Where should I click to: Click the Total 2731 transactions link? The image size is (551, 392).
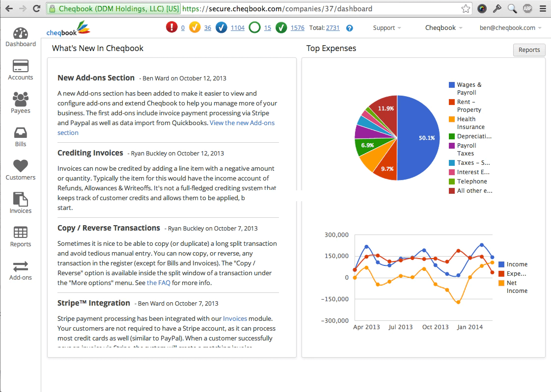click(333, 28)
